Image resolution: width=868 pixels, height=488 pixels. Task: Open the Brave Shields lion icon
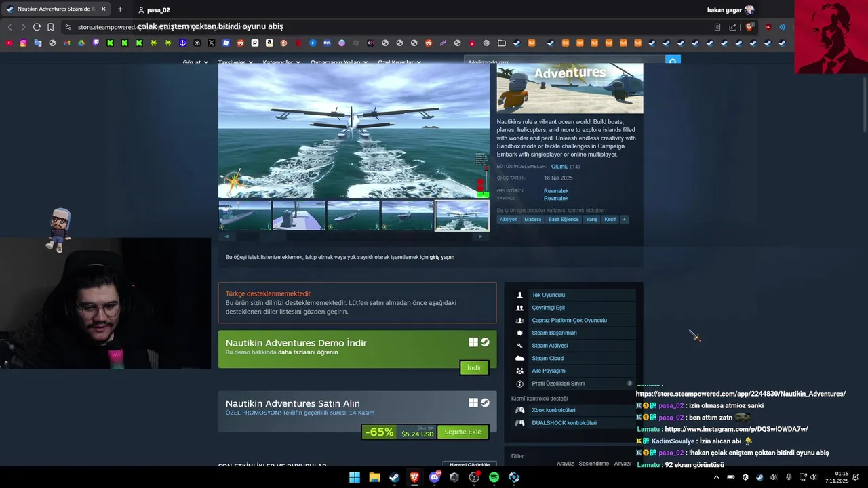749,27
